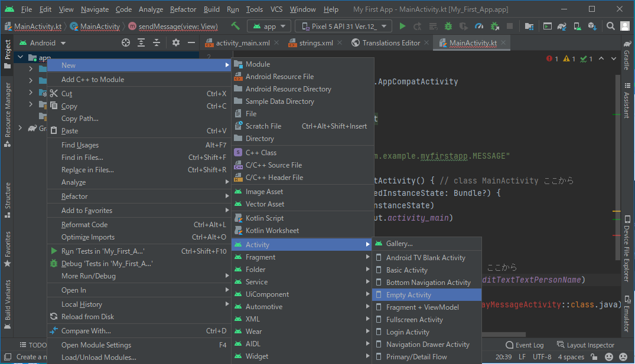
Task: Open the Layout Inspector tool window
Action: point(585,345)
